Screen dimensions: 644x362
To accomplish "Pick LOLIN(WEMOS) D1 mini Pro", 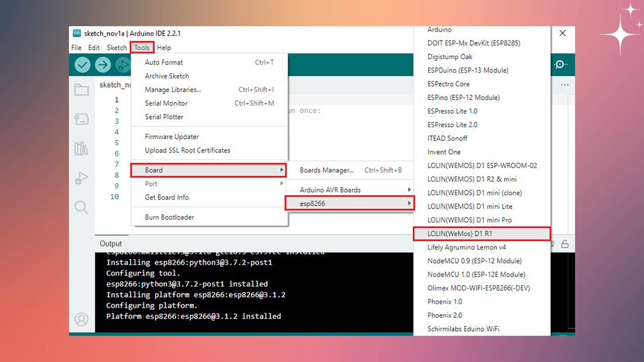I will tap(482, 220).
